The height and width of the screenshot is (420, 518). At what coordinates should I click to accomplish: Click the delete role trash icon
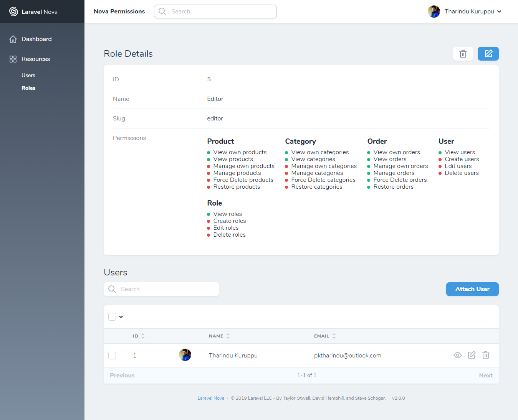click(x=463, y=54)
